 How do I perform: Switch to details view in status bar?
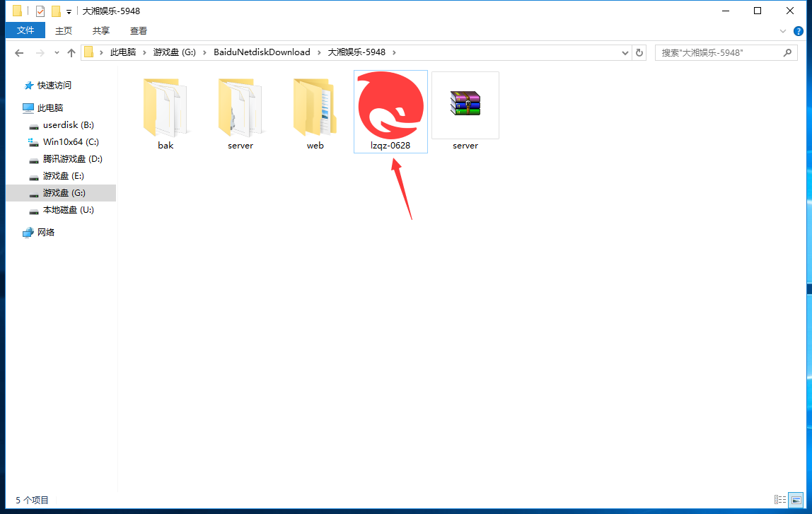pos(780,500)
